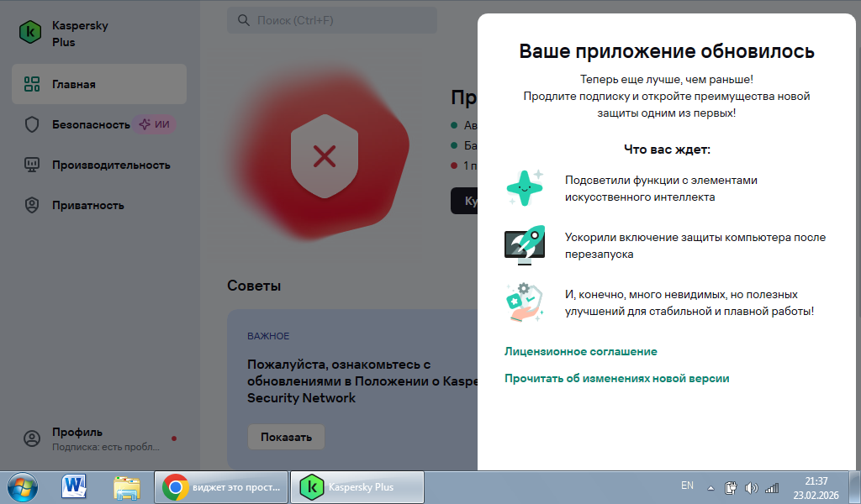Open Прочитать об изменениях новой версии link
Screen dimensions: 861x504
coord(616,378)
